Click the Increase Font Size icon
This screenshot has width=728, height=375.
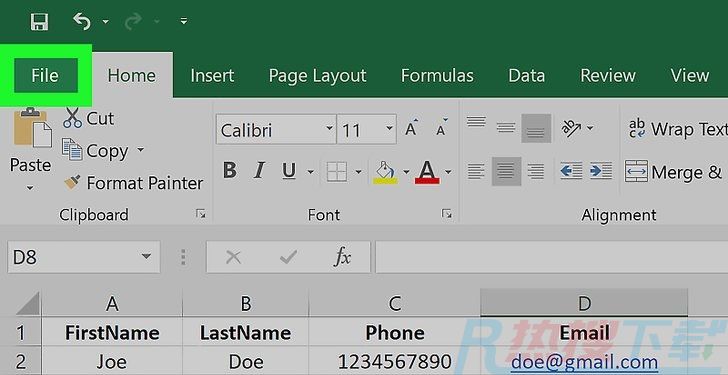411,127
